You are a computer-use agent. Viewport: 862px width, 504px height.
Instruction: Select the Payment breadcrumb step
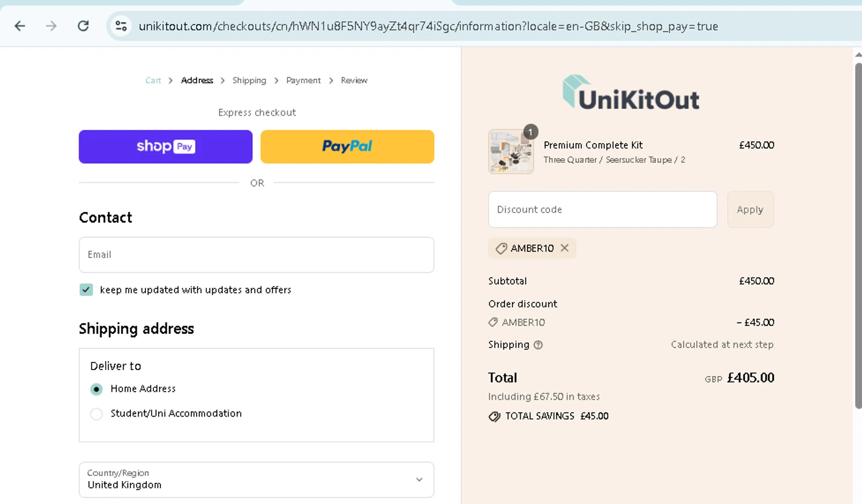click(303, 80)
